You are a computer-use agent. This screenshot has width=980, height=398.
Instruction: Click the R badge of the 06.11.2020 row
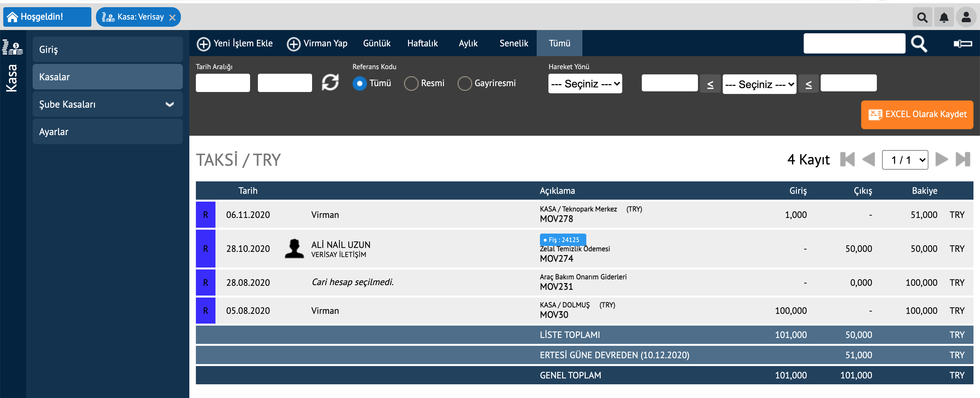pyautogui.click(x=205, y=215)
